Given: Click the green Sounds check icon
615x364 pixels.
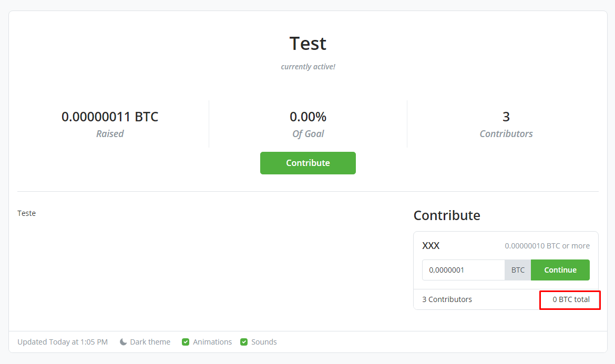Looking at the screenshot, I should click(244, 341).
